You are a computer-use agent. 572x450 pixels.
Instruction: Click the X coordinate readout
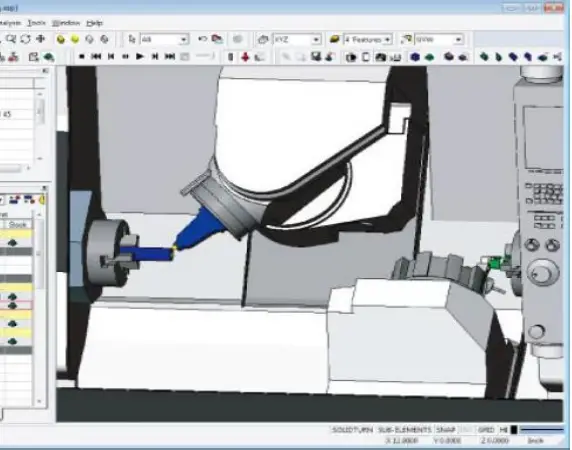coord(402,441)
